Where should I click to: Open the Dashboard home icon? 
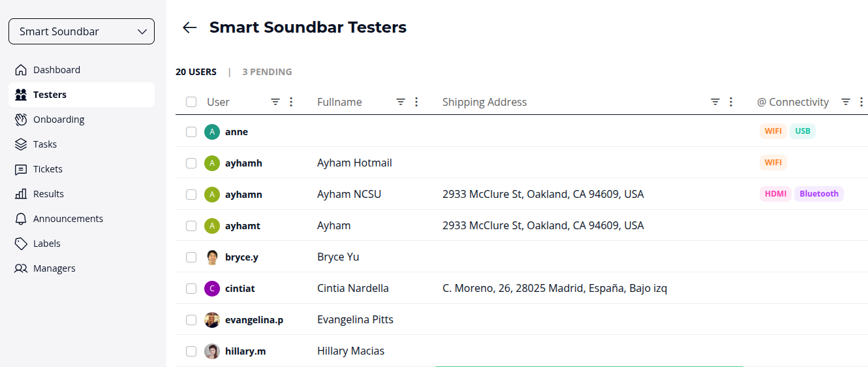(x=21, y=70)
